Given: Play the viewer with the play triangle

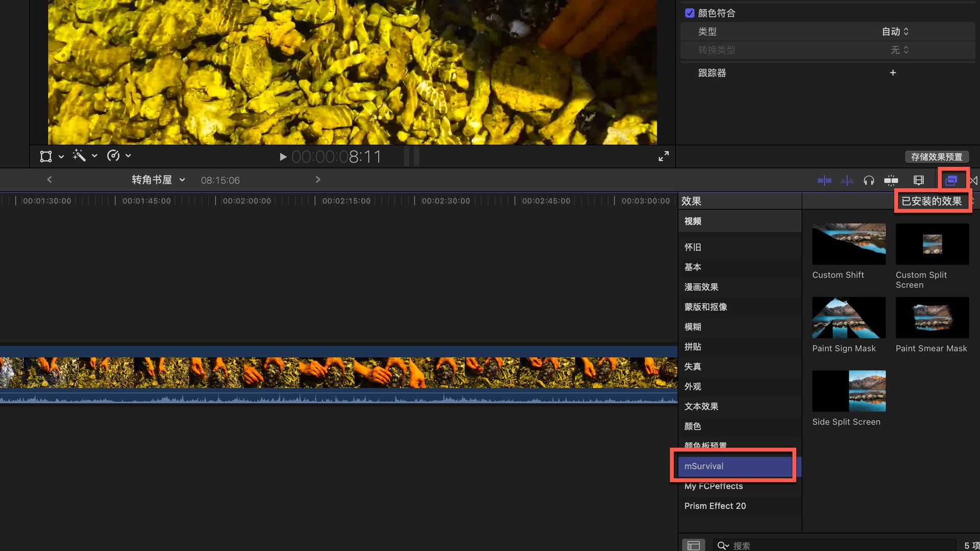Looking at the screenshot, I should click(x=283, y=157).
